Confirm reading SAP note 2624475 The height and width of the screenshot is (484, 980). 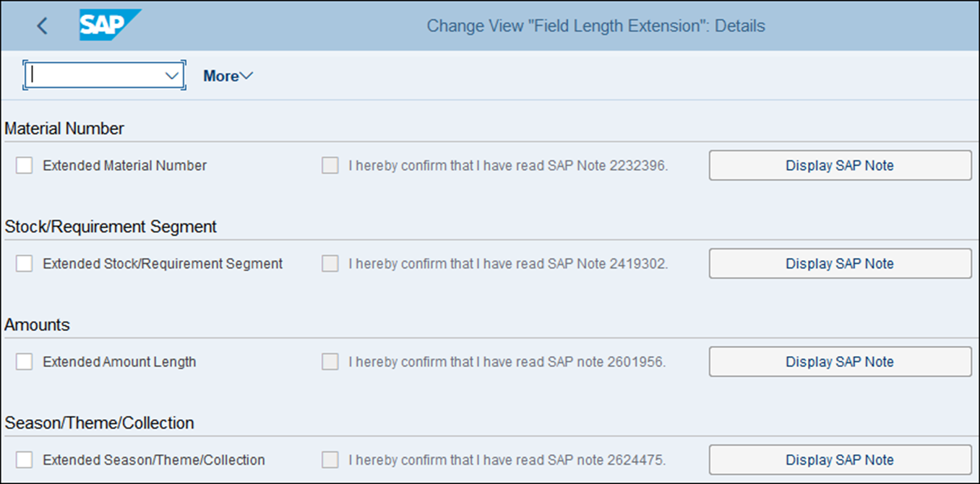[330, 459]
